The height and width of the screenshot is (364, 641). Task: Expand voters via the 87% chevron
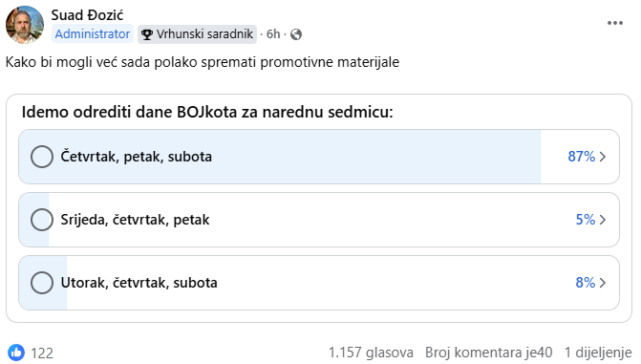[603, 157]
